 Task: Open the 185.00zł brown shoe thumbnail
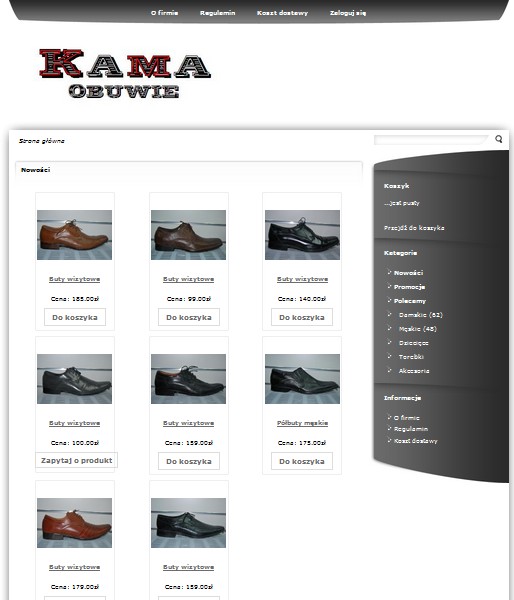tap(75, 235)
